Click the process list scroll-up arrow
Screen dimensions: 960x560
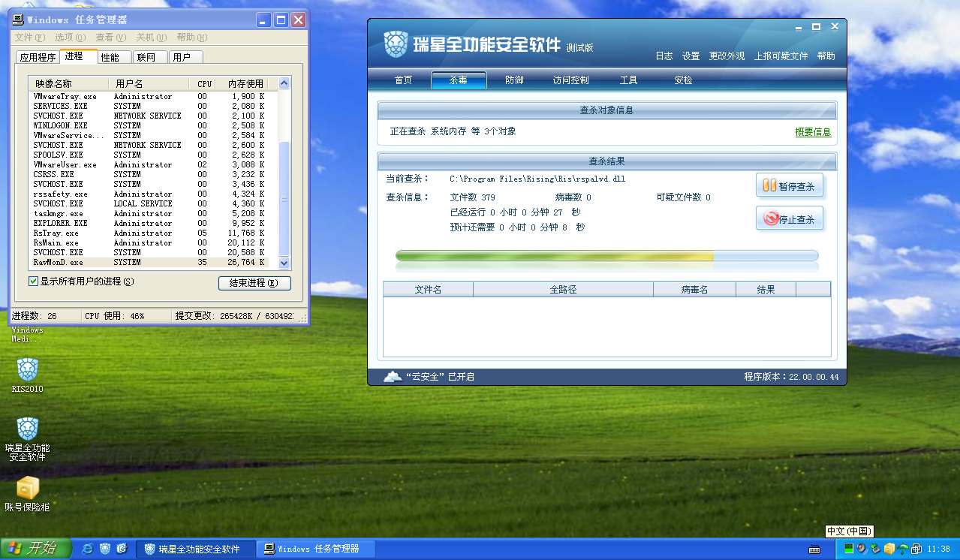(284, 84)
